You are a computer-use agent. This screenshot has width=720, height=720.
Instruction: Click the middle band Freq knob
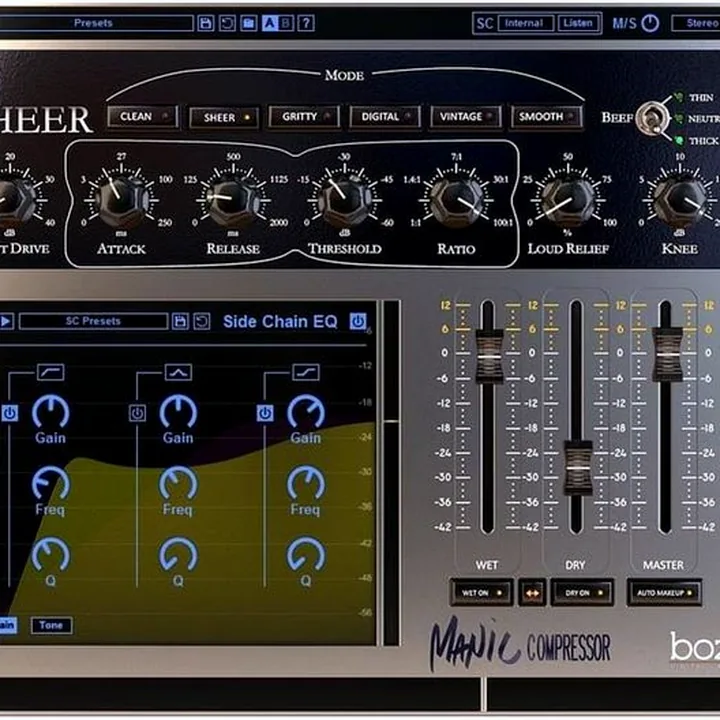tap(178, 484)
